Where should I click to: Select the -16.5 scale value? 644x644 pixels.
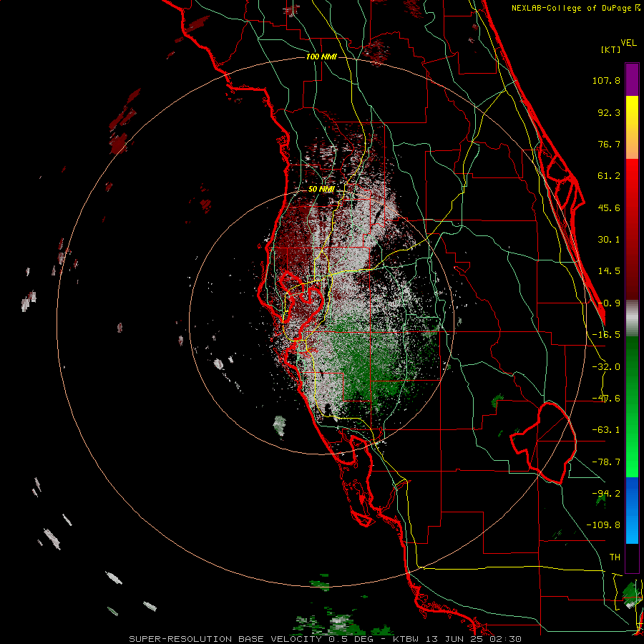click(x=606, y=335)
